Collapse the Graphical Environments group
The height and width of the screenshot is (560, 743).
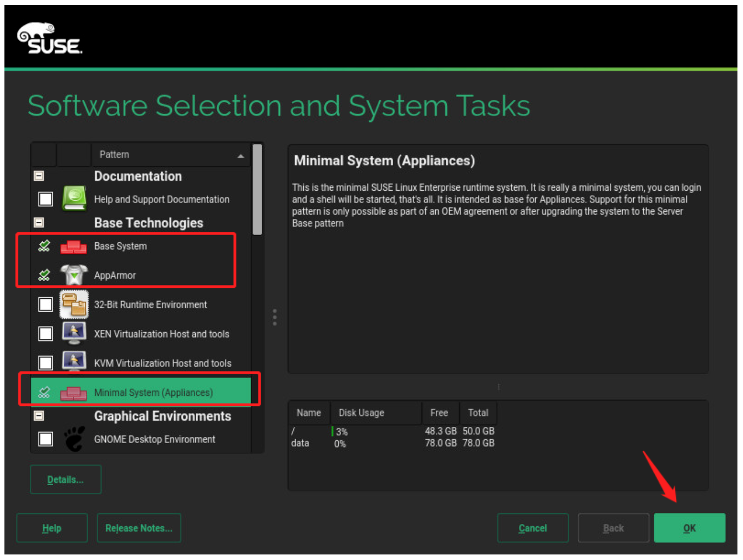click(x=39, y=415)
